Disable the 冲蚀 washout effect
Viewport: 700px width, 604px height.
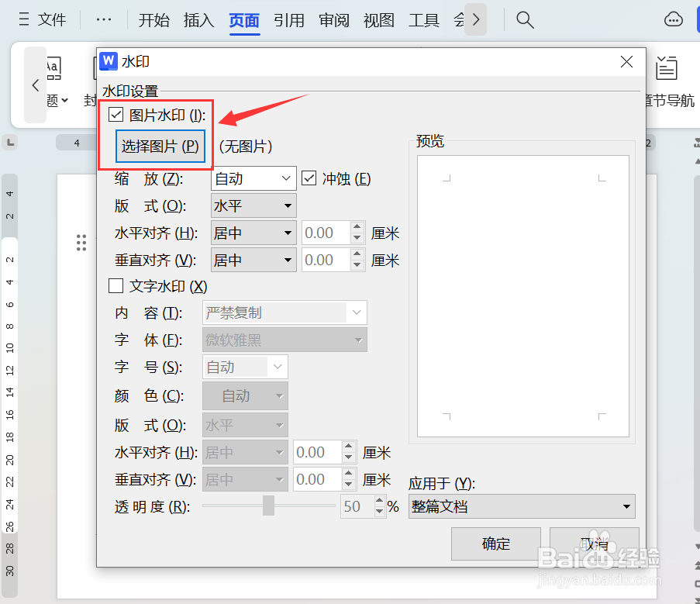tap(309, 178)
